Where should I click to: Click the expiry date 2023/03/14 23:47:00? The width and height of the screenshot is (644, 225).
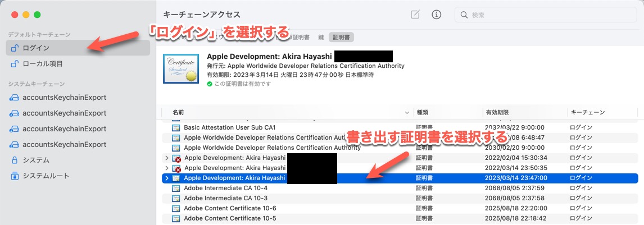(x=516, y=178)
